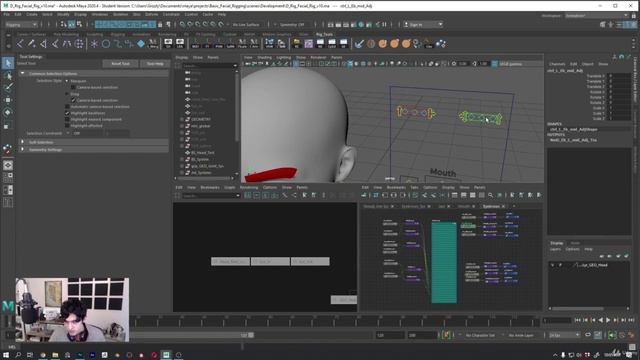Image resolution: width=640 pixels, height=360 pixels.
Task: Open the Deform menu
Action: pyautogui.click(x=151, y=14)
